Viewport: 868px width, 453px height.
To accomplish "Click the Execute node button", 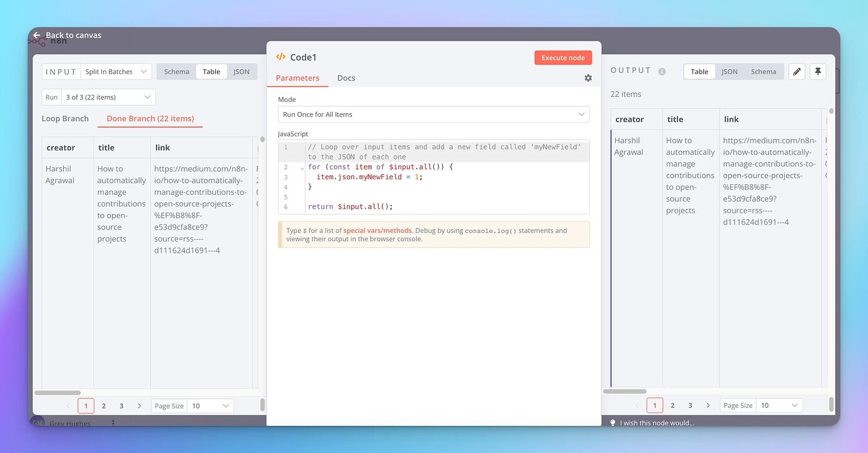I will coord(563,58).
